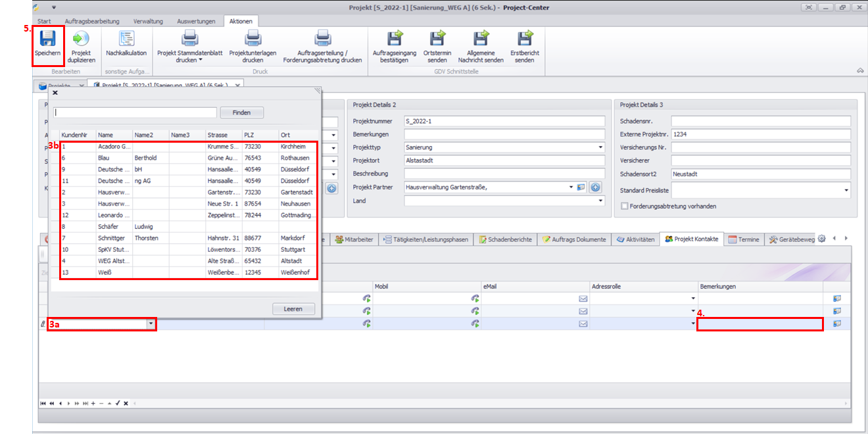Click Allgemeine Nachricht senden icon
Image resolution: width=868 pixels, height=434 pixels.
[481, 39]
